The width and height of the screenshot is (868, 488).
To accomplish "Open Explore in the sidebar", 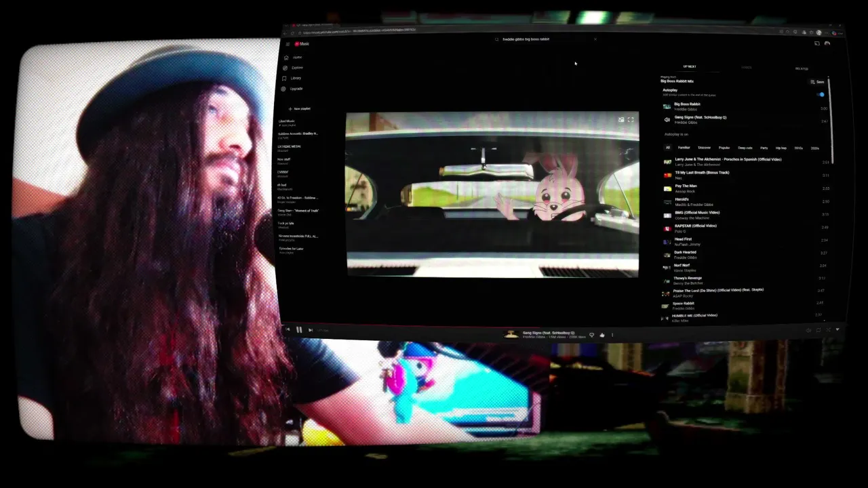I will [293, 68].
